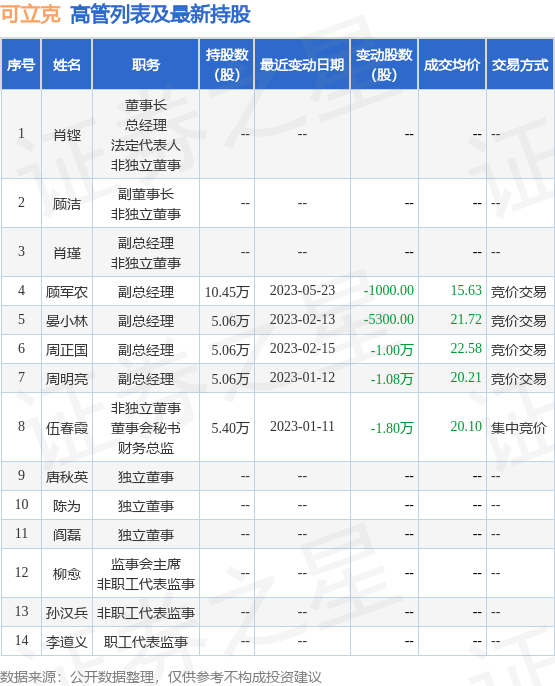The width and height of the screenshot is (555, 686).
Task: Select the 交易方式 column header
Action: click(520, 65)
